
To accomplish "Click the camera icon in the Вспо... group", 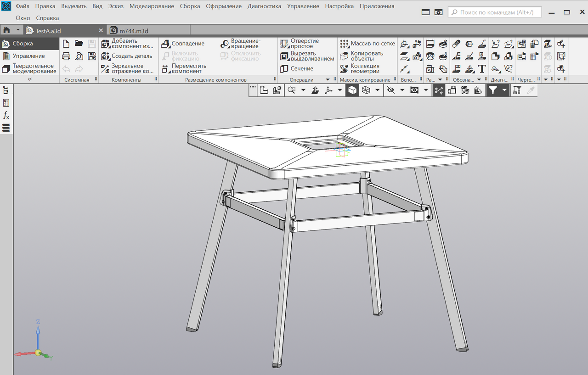I will 417,56.
